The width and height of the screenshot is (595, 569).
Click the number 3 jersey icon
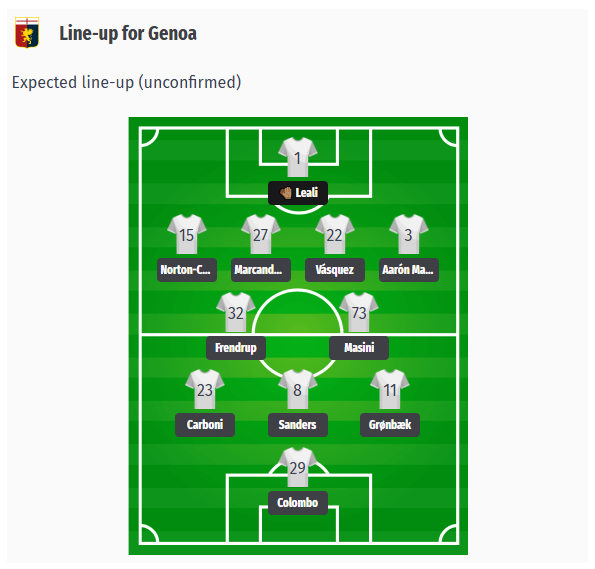(409, 234)
